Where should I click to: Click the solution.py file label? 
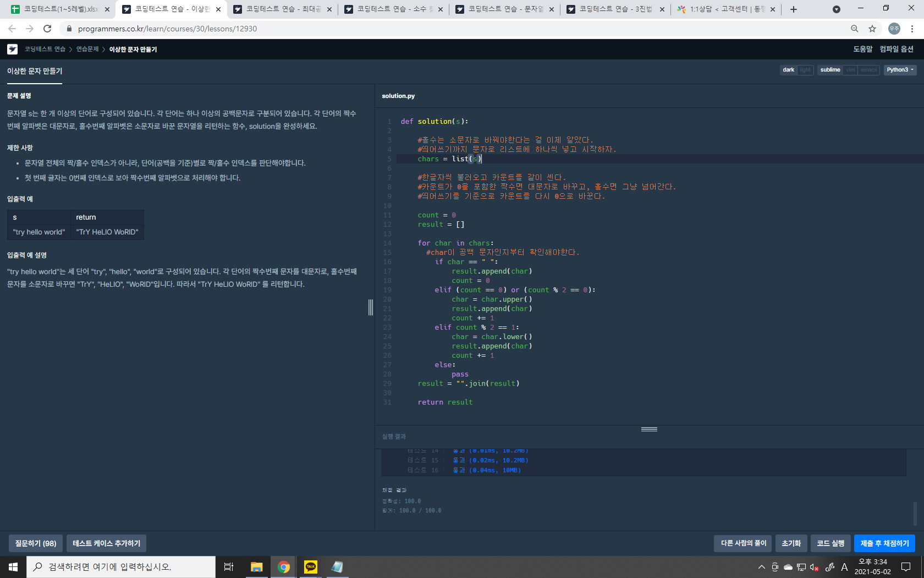[398, 96]
